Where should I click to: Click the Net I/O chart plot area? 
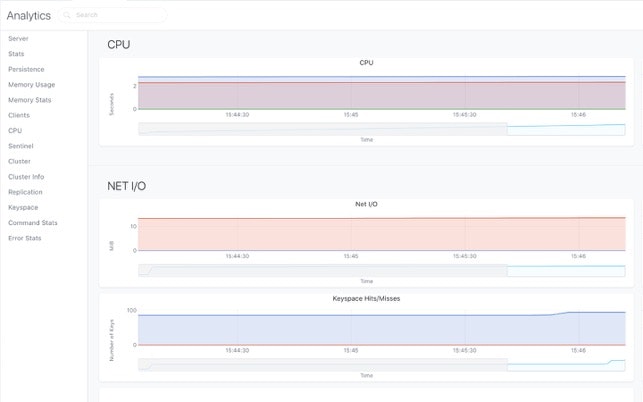[x=382, y=234]
